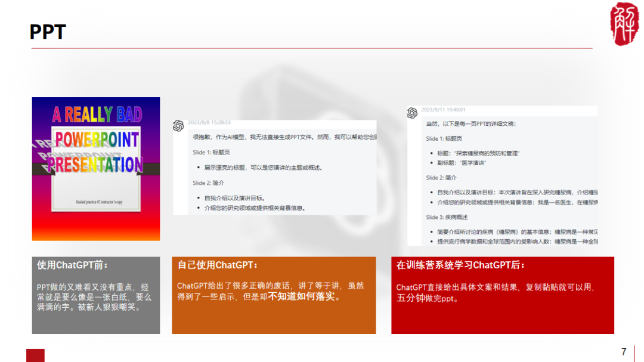Click the timestamp '2023/9/8 15:28:53'
644x362 pixels.
point(209,122)
